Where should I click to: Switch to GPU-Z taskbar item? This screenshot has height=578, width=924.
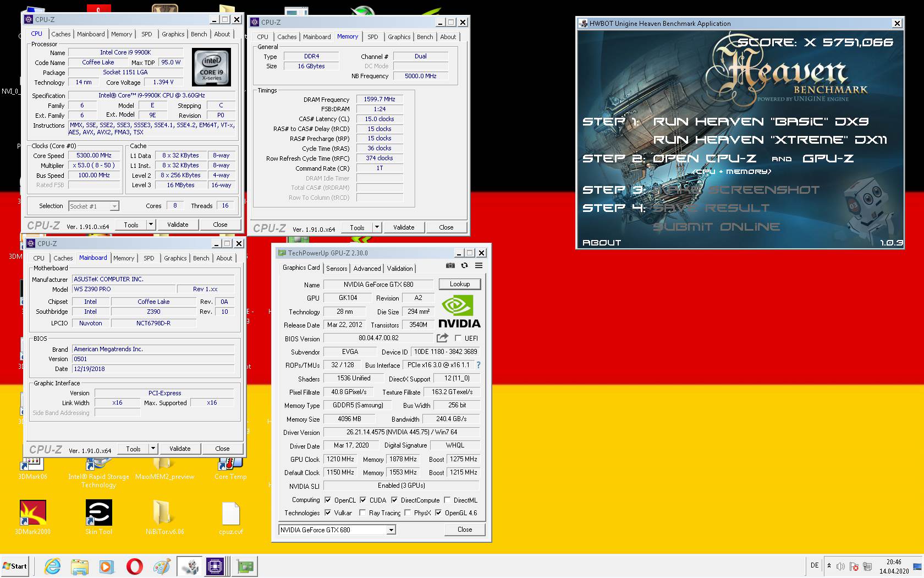coord(245,566)
